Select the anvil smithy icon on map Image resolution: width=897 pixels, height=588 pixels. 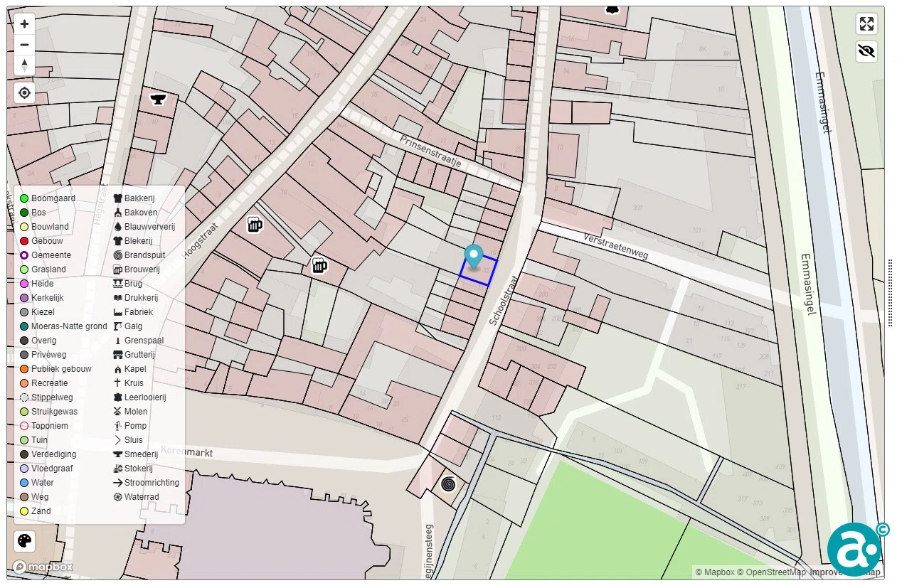(157, 100)
